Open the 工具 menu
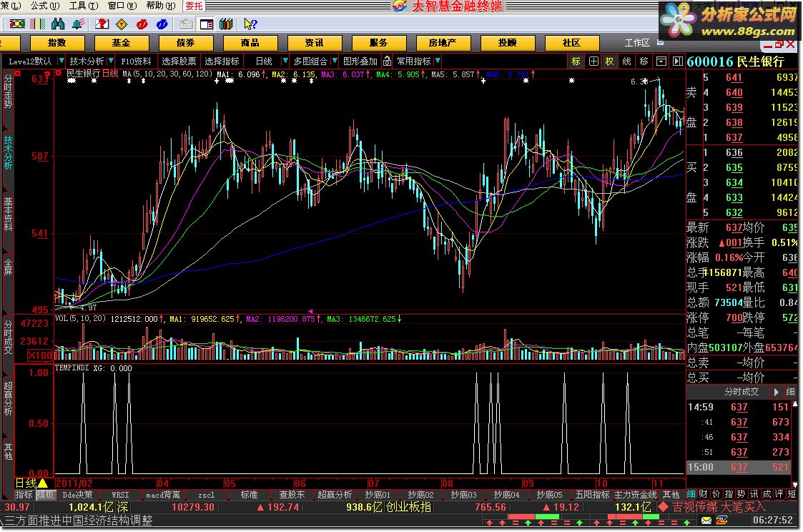 (x=84, y=6)
